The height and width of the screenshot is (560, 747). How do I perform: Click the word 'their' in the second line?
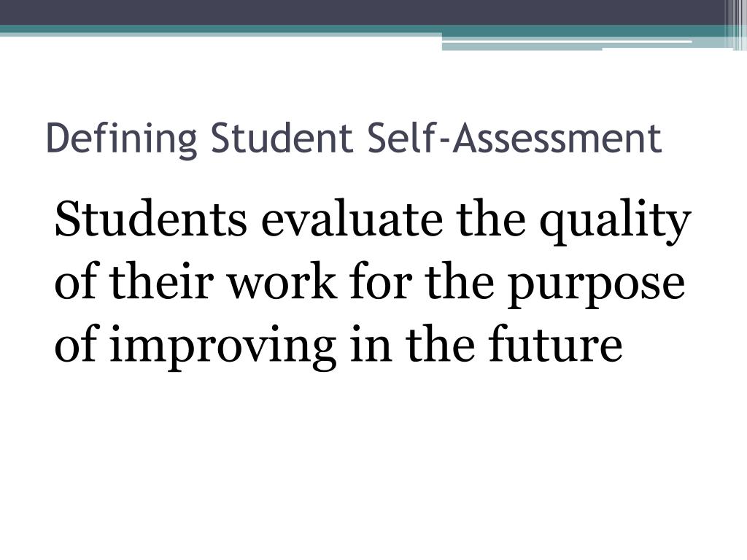(161, 281)
